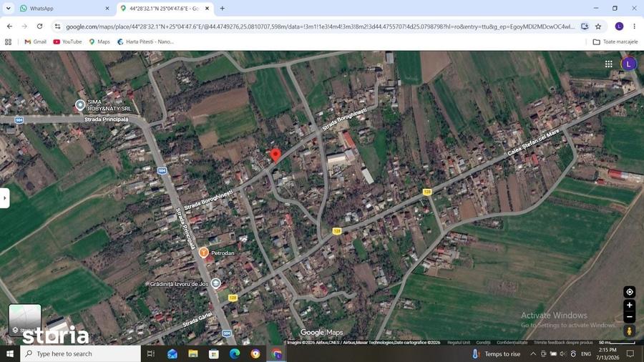This screenshot has height=362, width=644.
Task: Click the install app icon in address bar
Action: click(585, 26)
